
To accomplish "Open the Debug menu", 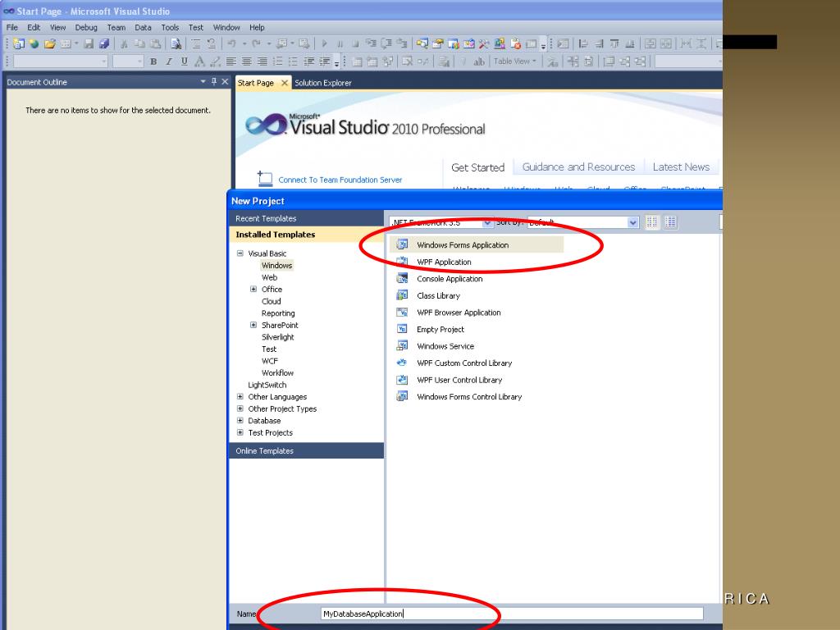I will click(85, 27).
